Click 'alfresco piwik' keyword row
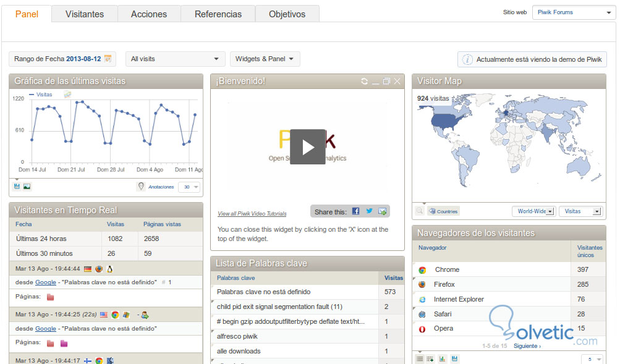The image size is (620, 364). click(x=307, y=336)
